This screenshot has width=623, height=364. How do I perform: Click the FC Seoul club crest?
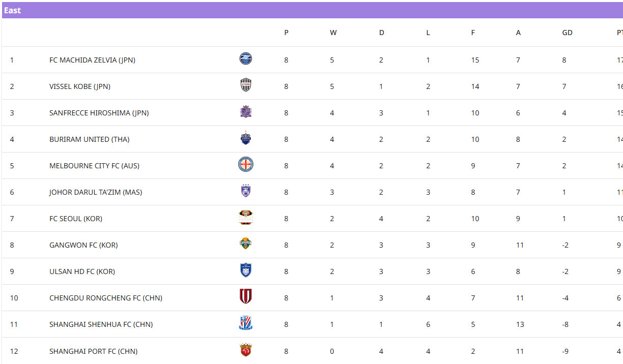(246, 218)
